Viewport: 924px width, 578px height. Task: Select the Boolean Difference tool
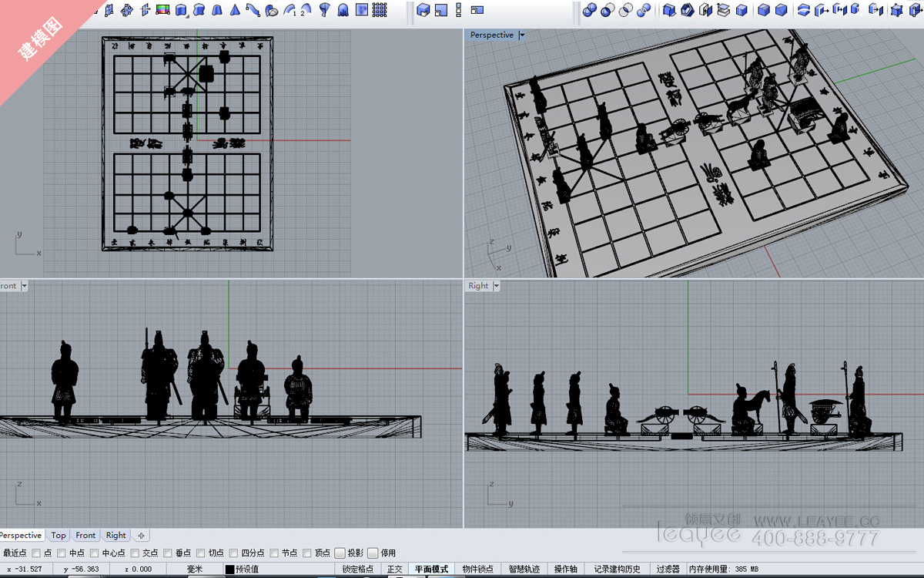pyautogui.click(x=608, y=10)
